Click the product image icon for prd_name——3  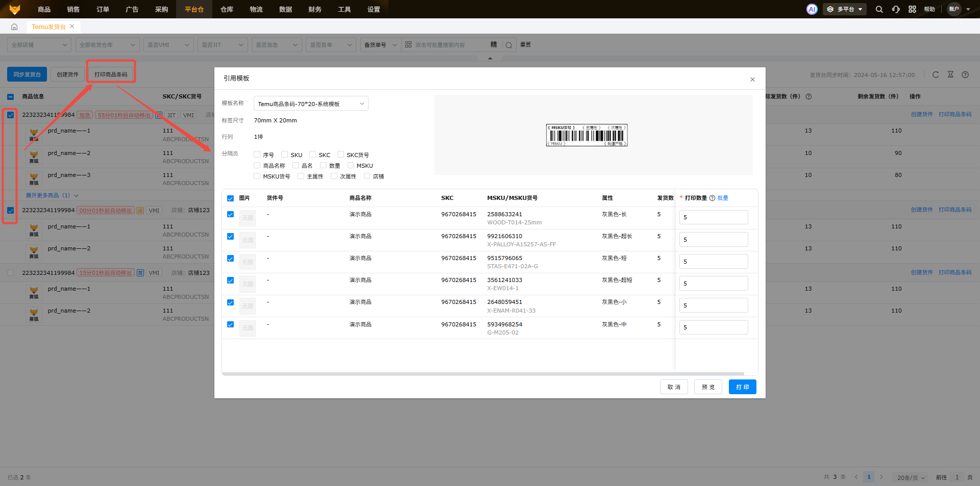pos(34,178)
